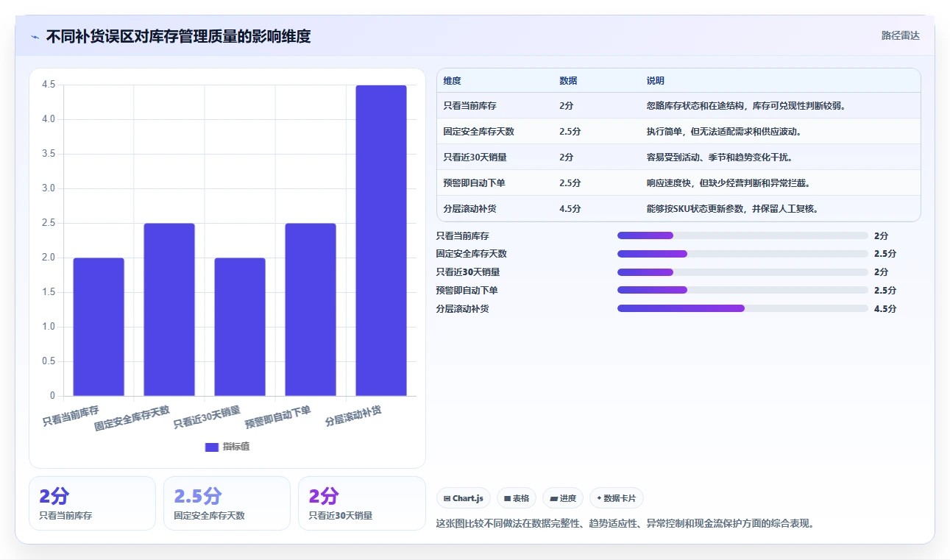This screenshot has width=950, height=560.
Task: Click the 预警即自动下单 table row cell
Action: [475, 183]
